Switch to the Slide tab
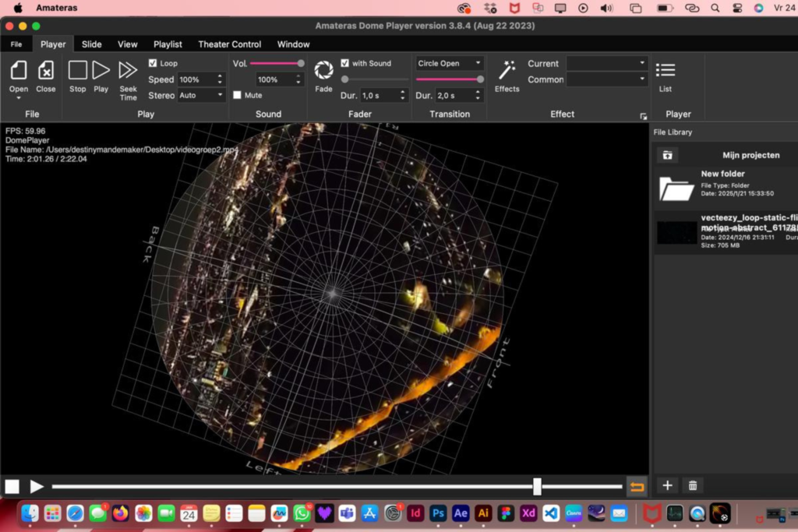798x532 pixels. 92,44
